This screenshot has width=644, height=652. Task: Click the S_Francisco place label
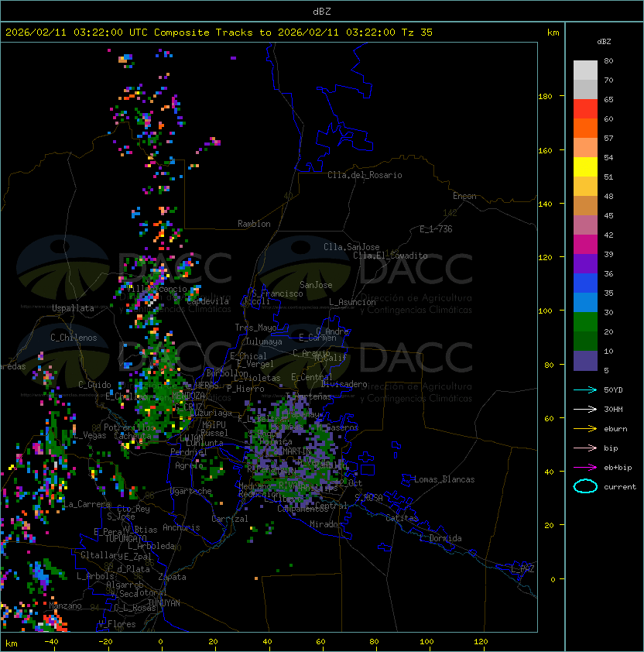coord(277,293)
